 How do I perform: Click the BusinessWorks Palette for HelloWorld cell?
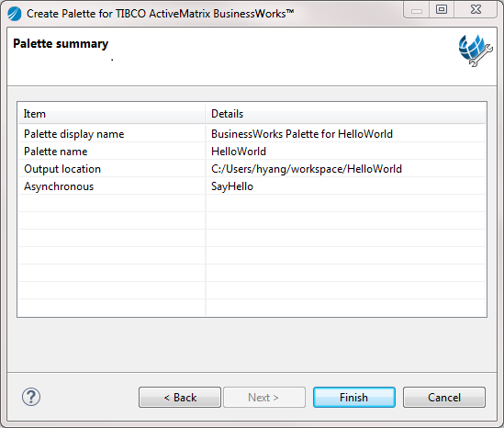click(x=302, y=134)
